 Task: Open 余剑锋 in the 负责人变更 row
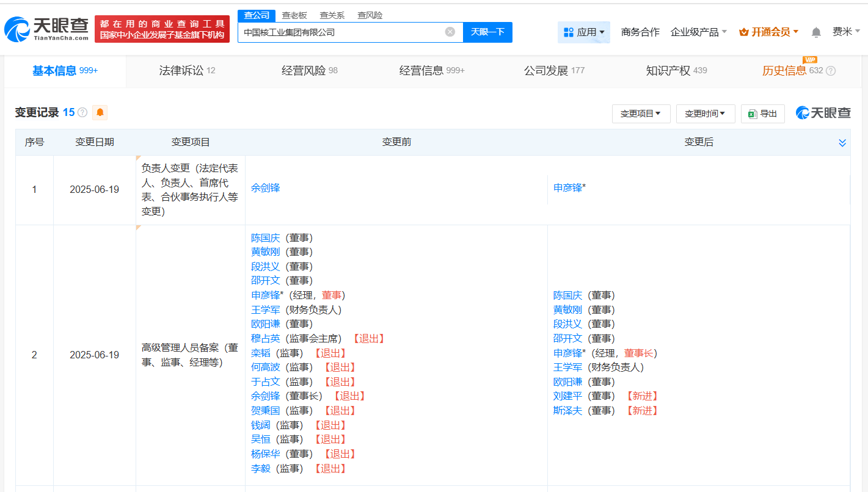coord(266,188)
